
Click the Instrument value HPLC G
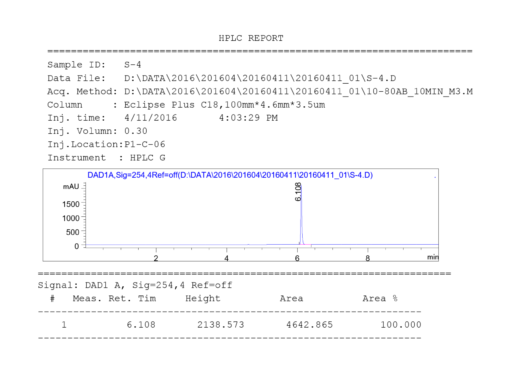click(x=147, y=158)
